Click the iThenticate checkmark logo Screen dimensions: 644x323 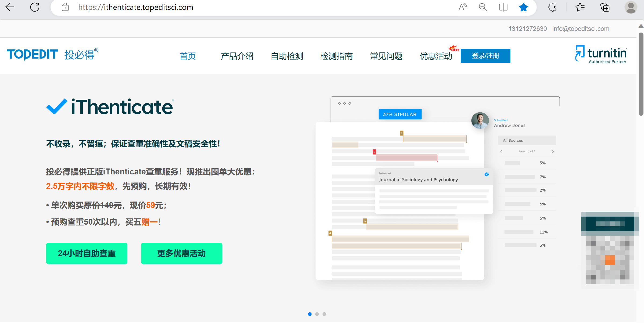pos(57,106)
